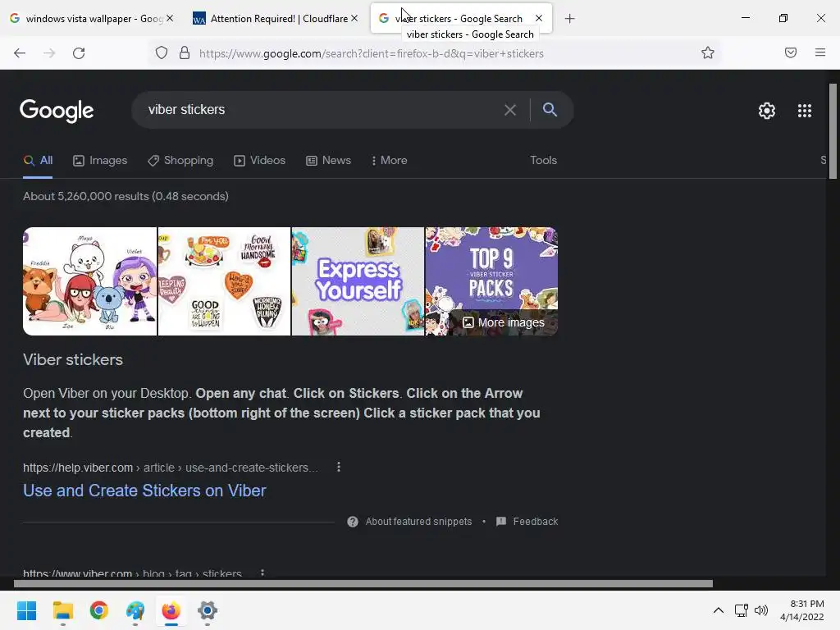Expand the More search filters menu
Image resolution: width=840 pixels, height=630 pixels.
390,160
